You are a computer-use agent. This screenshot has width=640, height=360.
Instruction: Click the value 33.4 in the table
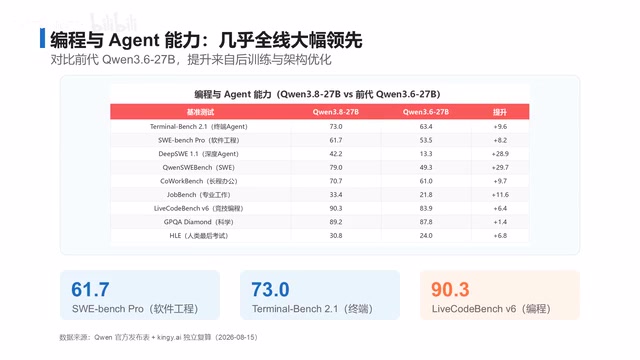coord(336,195)
